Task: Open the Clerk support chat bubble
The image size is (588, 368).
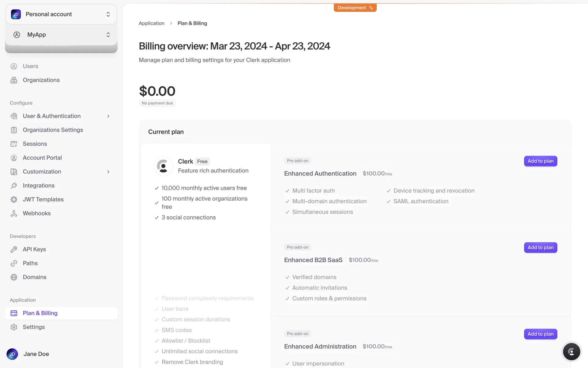Action: pos(571,352)
